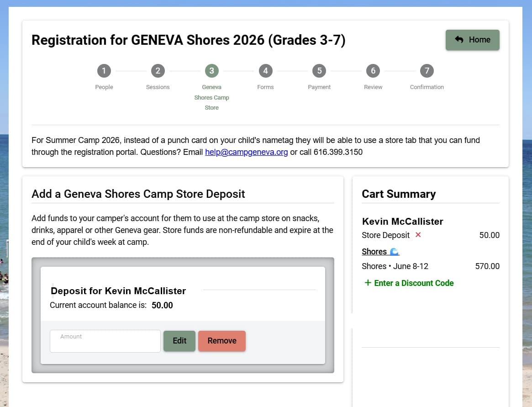The image size is (532, 407).
Task: Select step 3 Geneva Shores Camp Store
Action: (211, 71)
